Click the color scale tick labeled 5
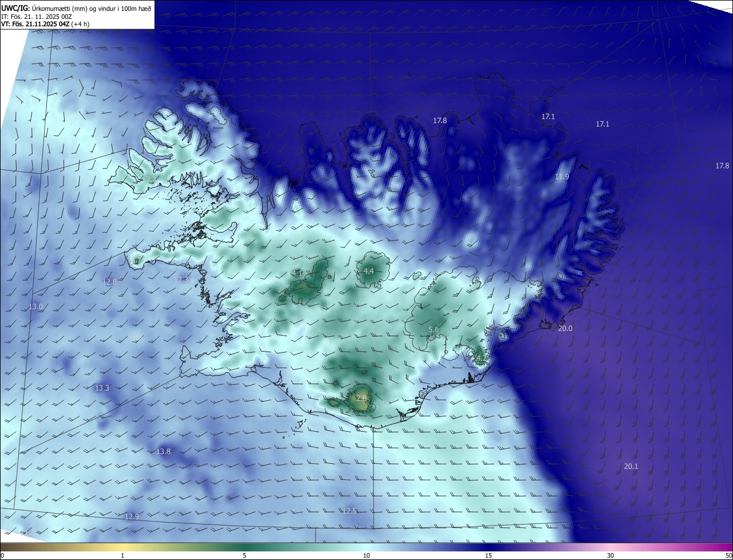 click(245, 555)
